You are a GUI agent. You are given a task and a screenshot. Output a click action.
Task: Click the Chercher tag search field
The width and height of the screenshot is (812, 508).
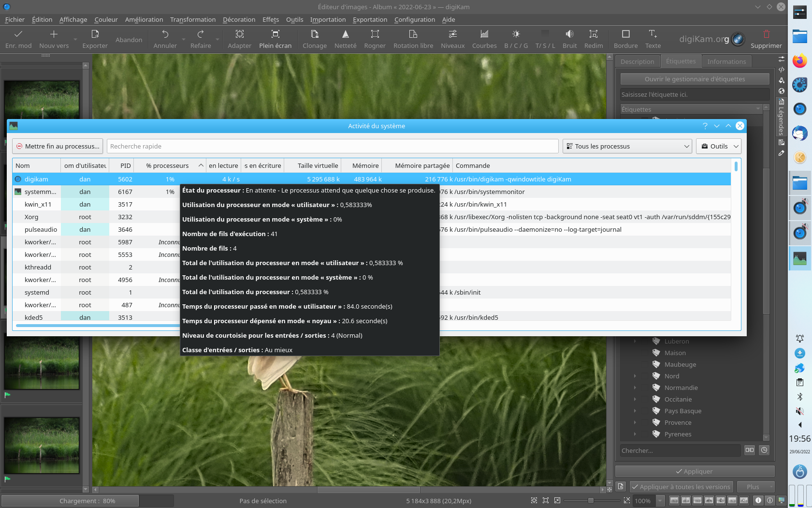pyautogui.click(x=680, y=450)
